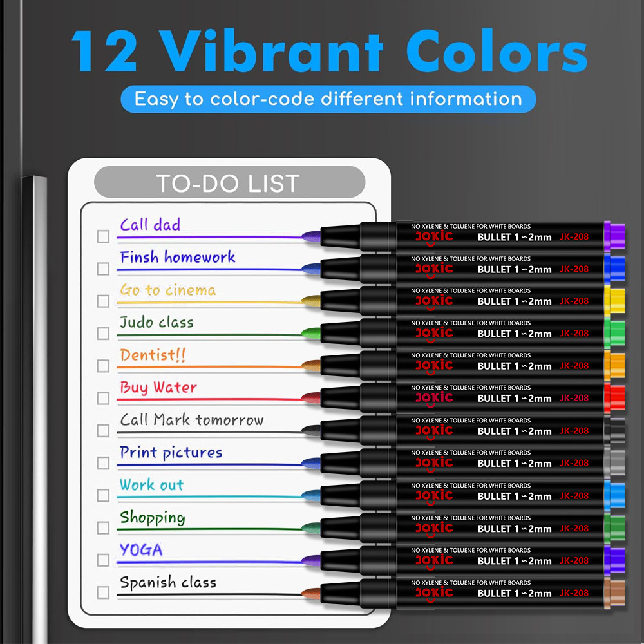Click the JK-208 label on the Buy Water marker
644x644 pixels.
tap(574, 398)
